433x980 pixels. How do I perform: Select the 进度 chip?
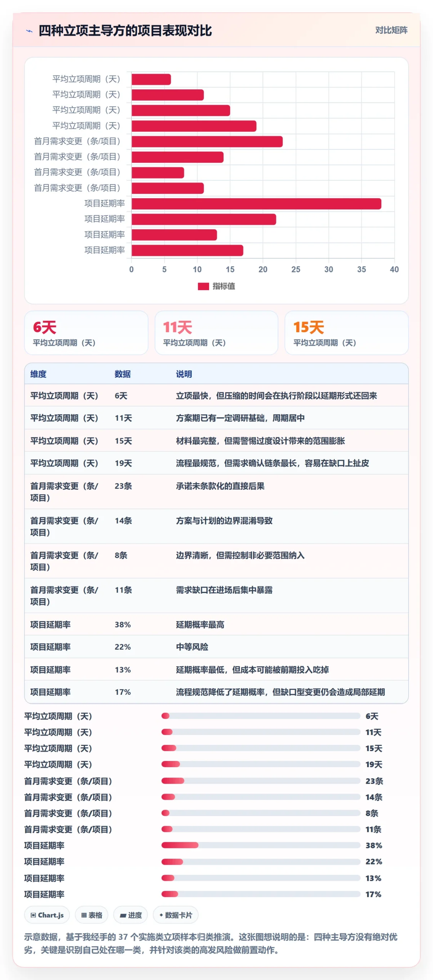[131, 915]
